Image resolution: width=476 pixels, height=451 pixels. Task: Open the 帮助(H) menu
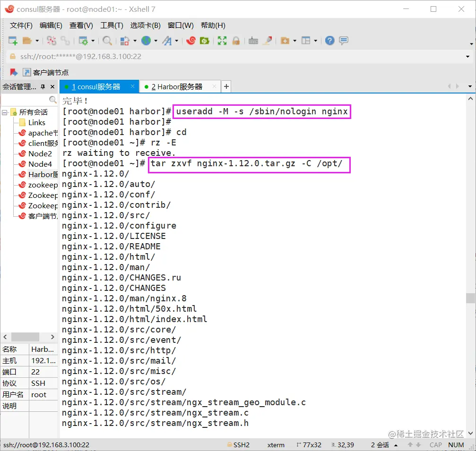click(213, 26)
